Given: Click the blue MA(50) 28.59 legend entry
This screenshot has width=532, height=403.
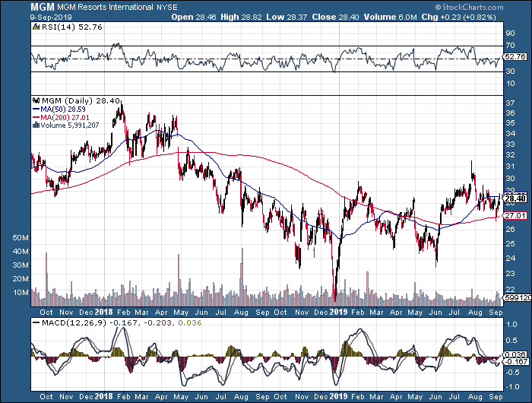Looking at the screenshot, I should [x=59, y=109].
